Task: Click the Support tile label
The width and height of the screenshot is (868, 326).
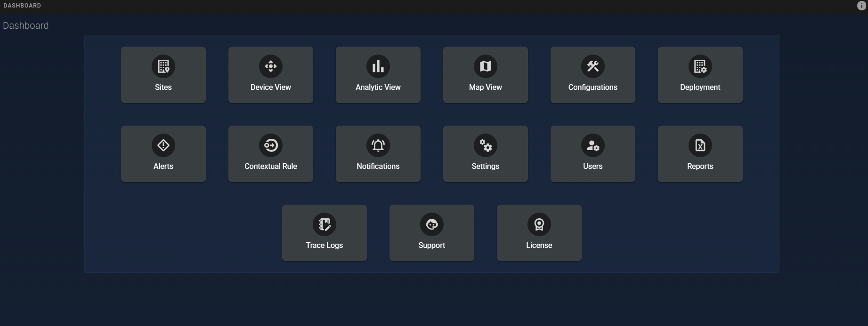Action: (x=432, y=246)
